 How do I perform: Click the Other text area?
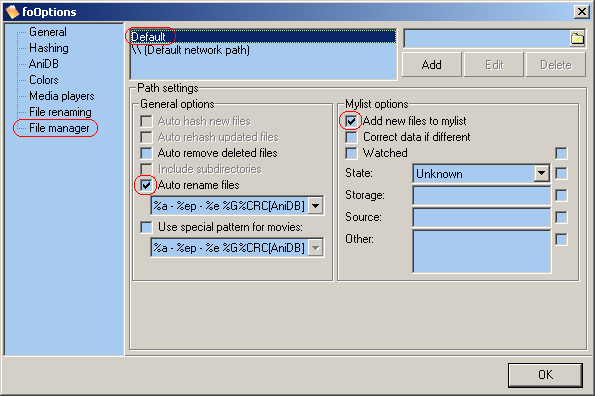(482, 251)
